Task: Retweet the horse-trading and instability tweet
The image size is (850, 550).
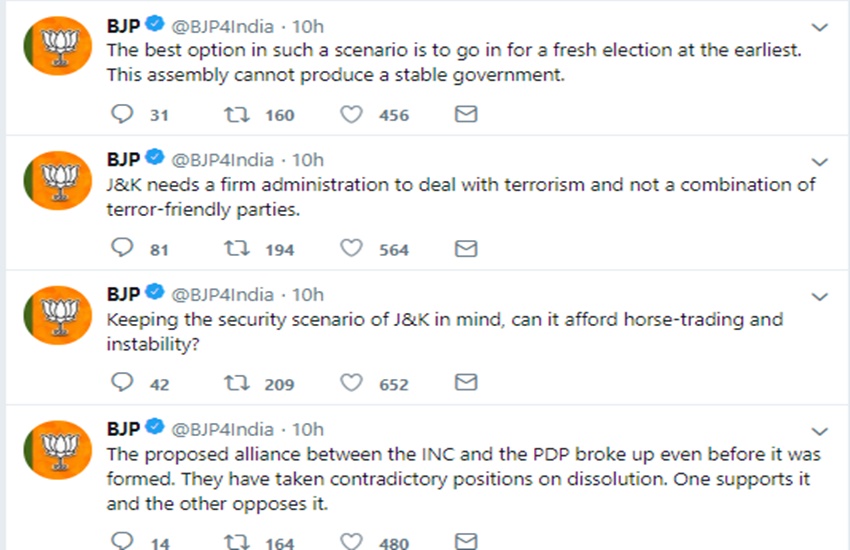Action: (237, 383)
